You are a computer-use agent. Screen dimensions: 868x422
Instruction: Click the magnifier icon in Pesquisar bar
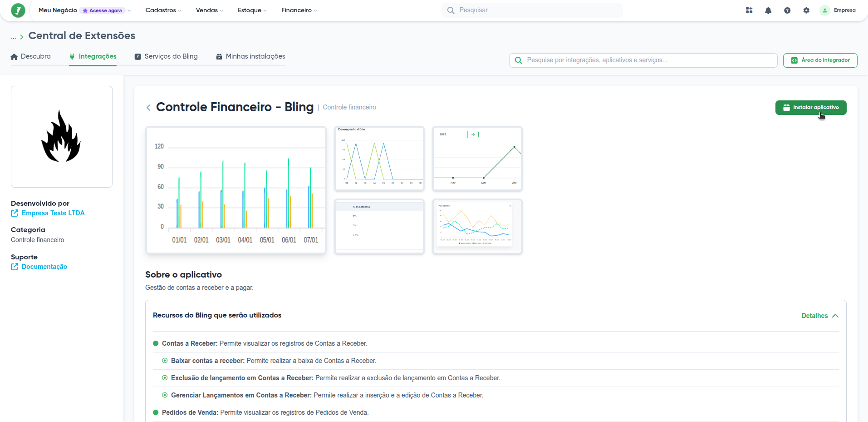click(451, 10)
